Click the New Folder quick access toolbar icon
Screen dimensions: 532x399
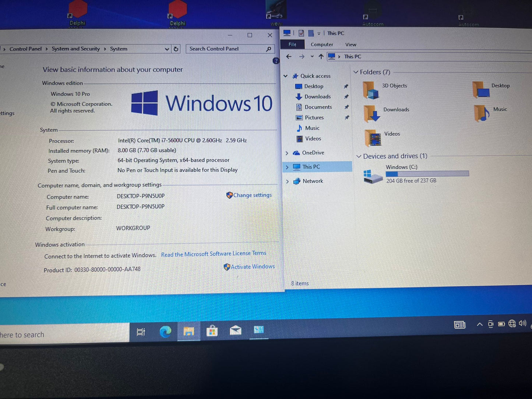point(311,33)
